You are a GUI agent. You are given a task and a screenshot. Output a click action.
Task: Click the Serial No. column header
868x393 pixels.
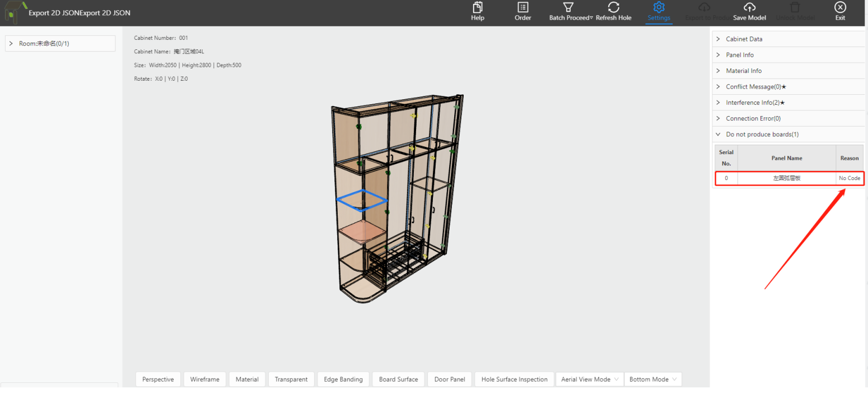click(726, 158)
